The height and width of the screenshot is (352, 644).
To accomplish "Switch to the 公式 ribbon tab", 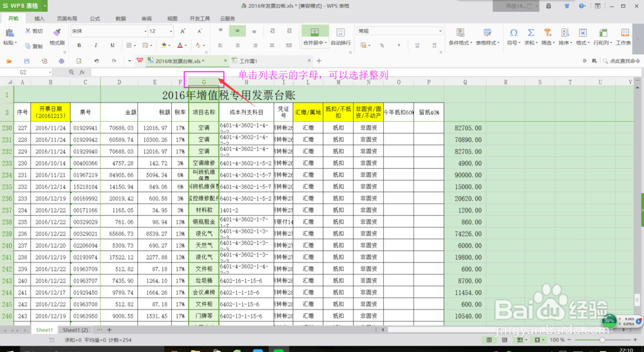I will coord(95,19).
